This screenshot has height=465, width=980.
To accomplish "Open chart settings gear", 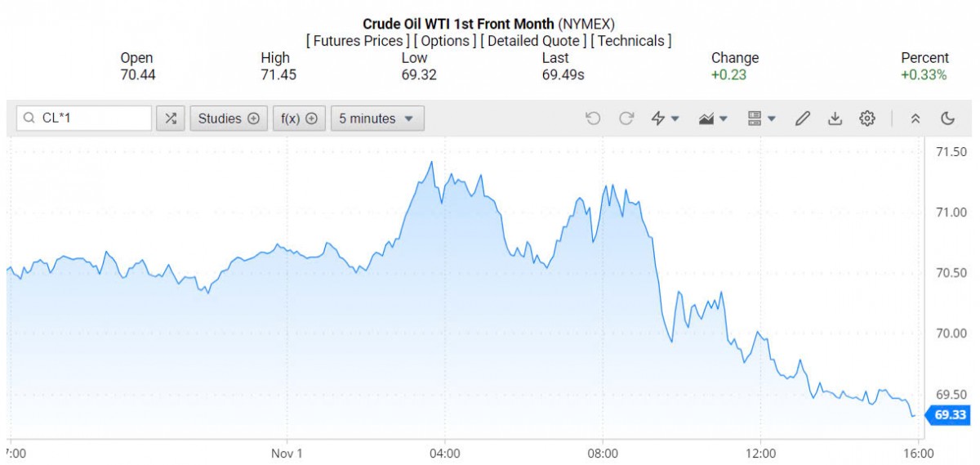I will point(867,118).
